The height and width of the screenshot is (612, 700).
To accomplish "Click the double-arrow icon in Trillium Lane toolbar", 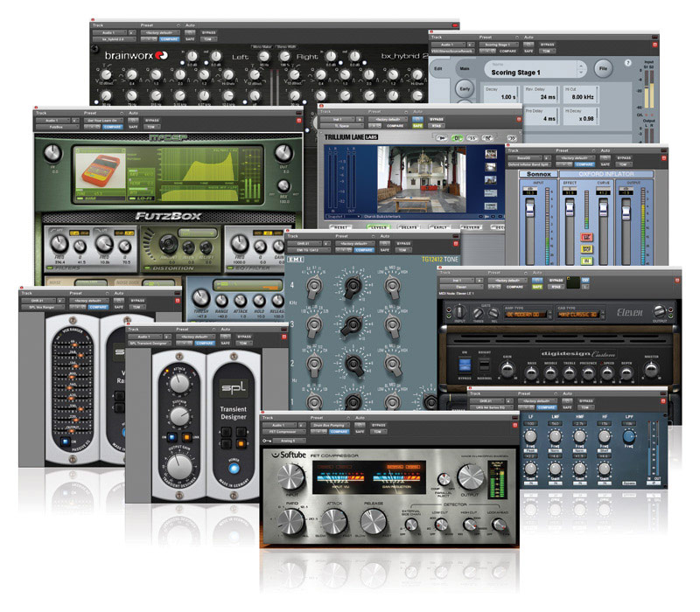I will click(x=512, y=138).
